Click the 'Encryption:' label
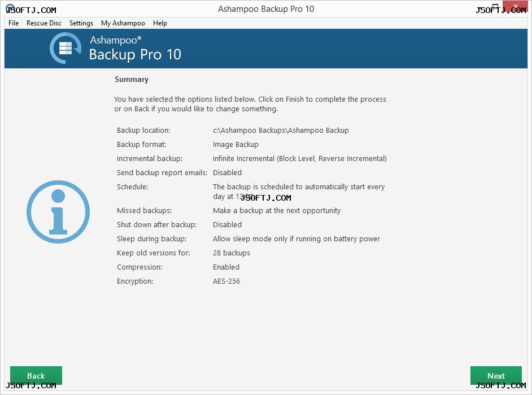The height and width of the screenshot is (395, 532). (x=135, y=281)
